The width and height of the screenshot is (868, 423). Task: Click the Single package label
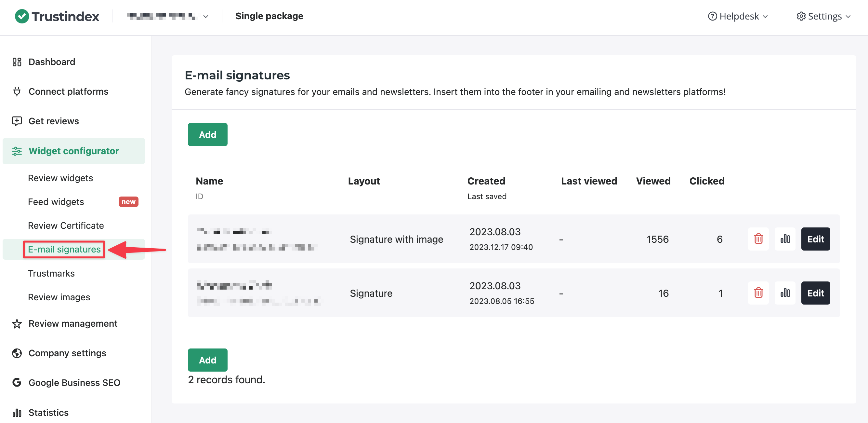(x=269, y=16)
